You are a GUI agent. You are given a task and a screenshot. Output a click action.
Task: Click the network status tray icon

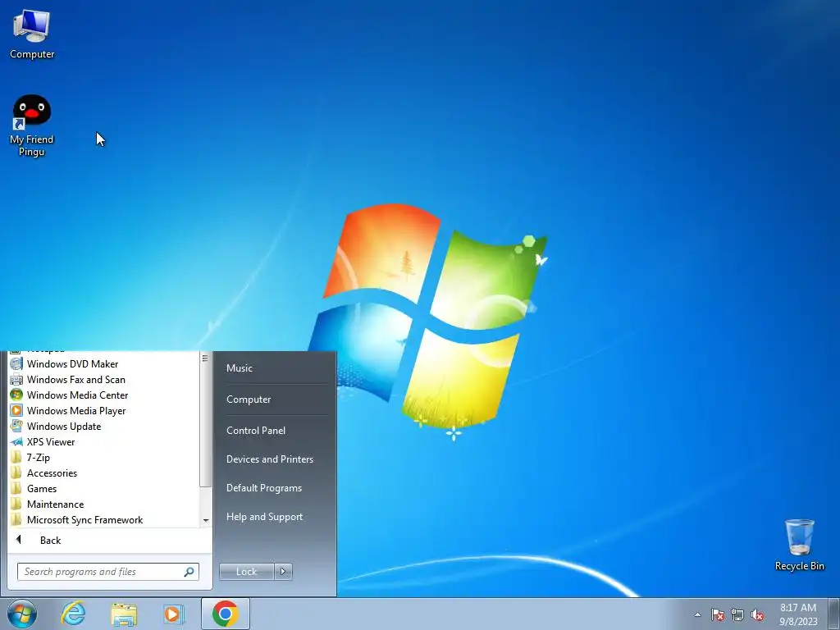[737, 614]
